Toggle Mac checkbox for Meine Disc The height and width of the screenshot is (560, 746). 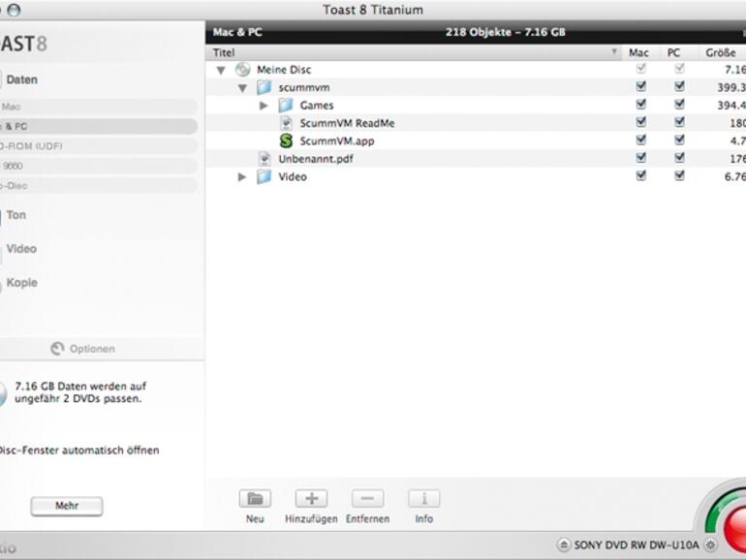tap(640, 69)
